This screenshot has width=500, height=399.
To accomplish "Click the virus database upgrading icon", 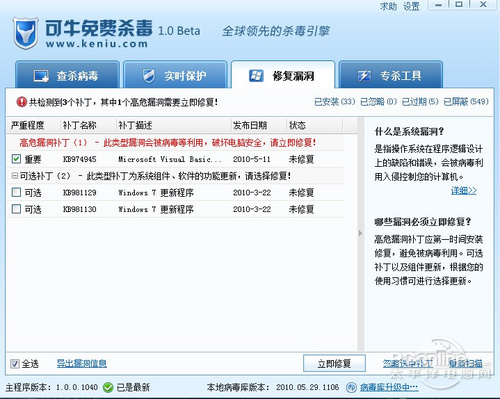I will point(351,387).
